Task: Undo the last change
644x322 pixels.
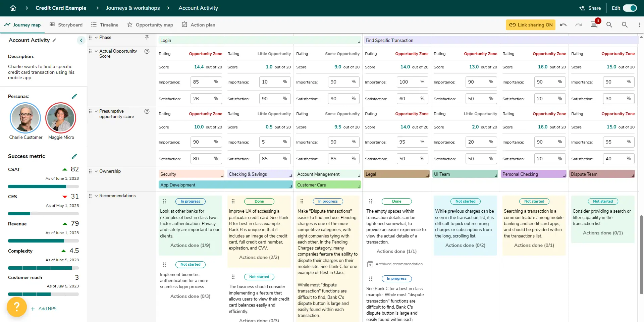Action: pyautogui.click(x=563, y=25)
